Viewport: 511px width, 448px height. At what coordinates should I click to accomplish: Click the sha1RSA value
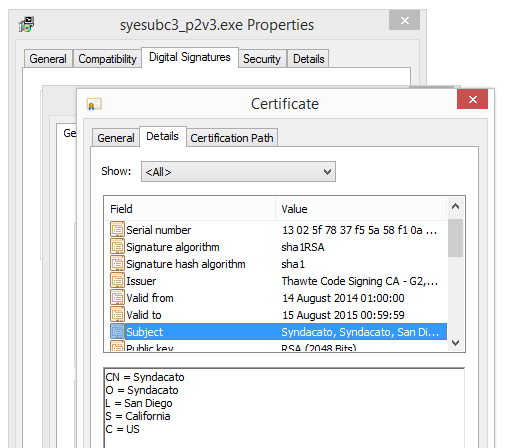pyautogui.click(x=303, y=247)
